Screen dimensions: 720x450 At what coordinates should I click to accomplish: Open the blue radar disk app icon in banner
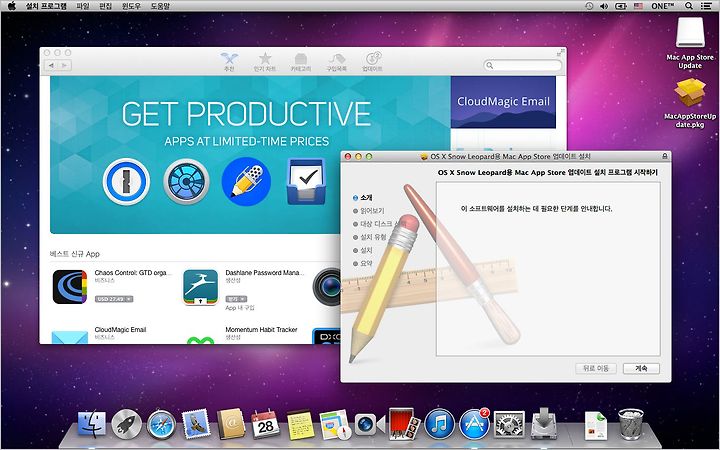coord(186,181)
